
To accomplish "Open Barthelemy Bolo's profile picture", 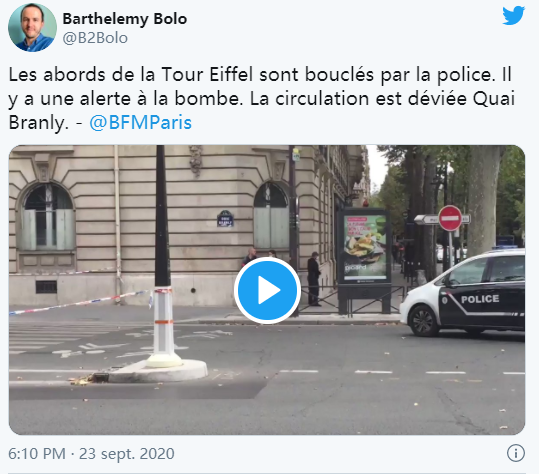I will (x=32, y=27).
